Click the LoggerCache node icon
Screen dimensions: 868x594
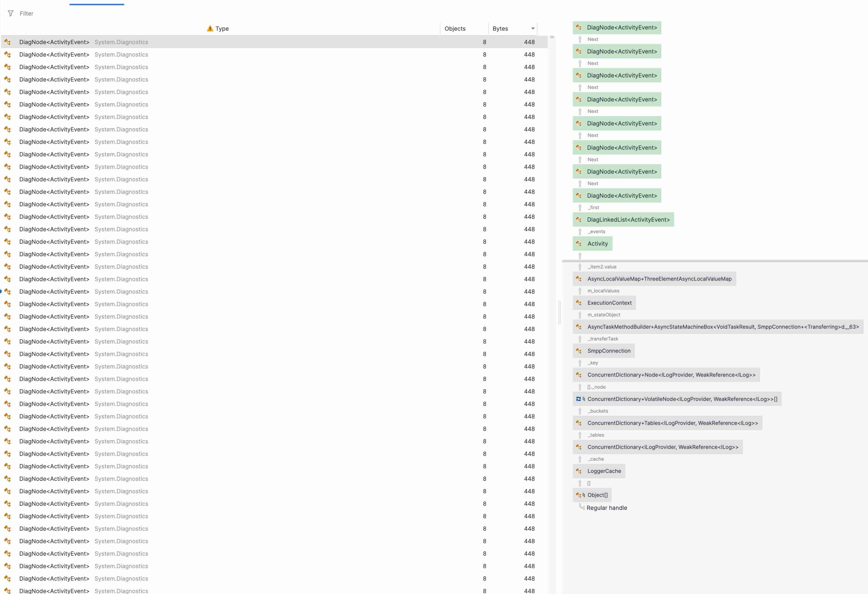click(x=579, y=471)
